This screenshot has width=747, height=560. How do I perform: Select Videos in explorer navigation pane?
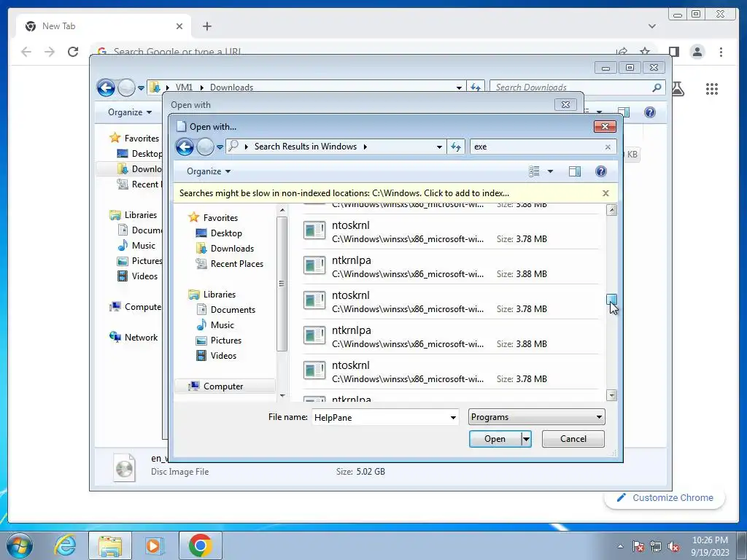tap(138, 276)
